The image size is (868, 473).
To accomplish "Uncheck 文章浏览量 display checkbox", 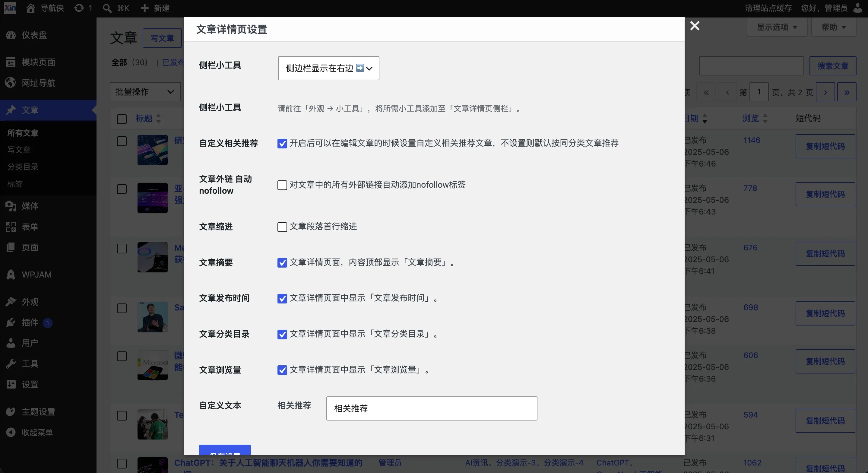I will 282,370.
